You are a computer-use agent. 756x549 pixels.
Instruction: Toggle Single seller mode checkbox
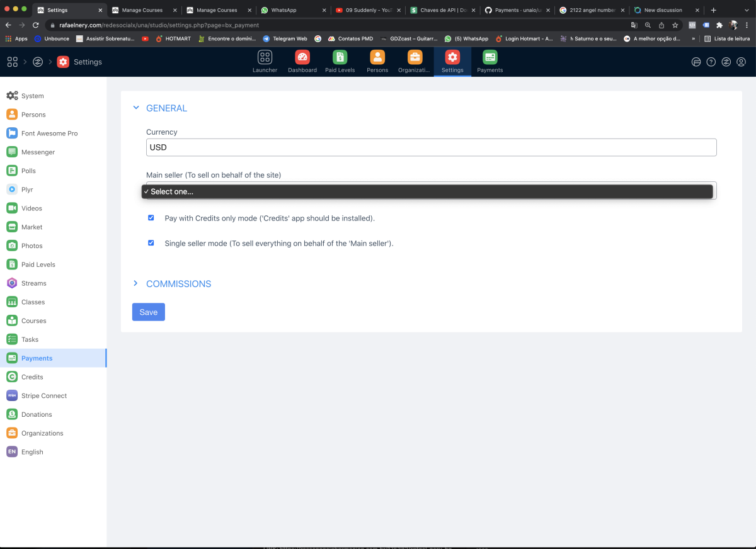tap(151, 243)
